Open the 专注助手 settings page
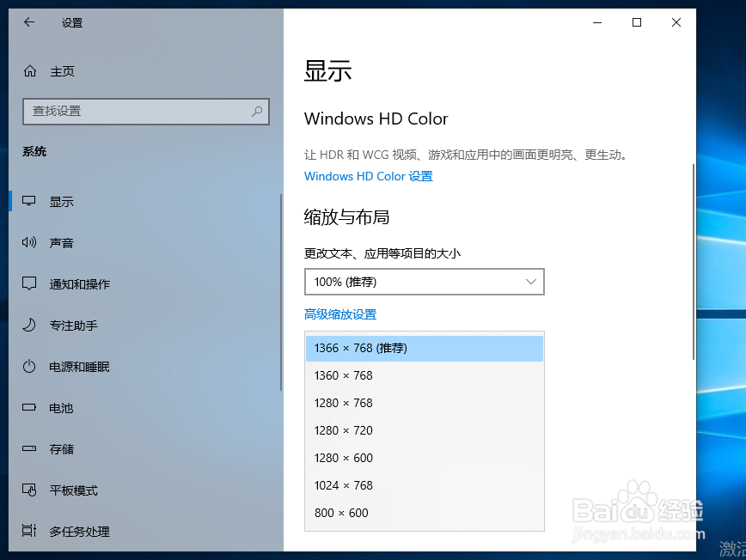This screenshot has width=746, height=560. click(144, 326)
